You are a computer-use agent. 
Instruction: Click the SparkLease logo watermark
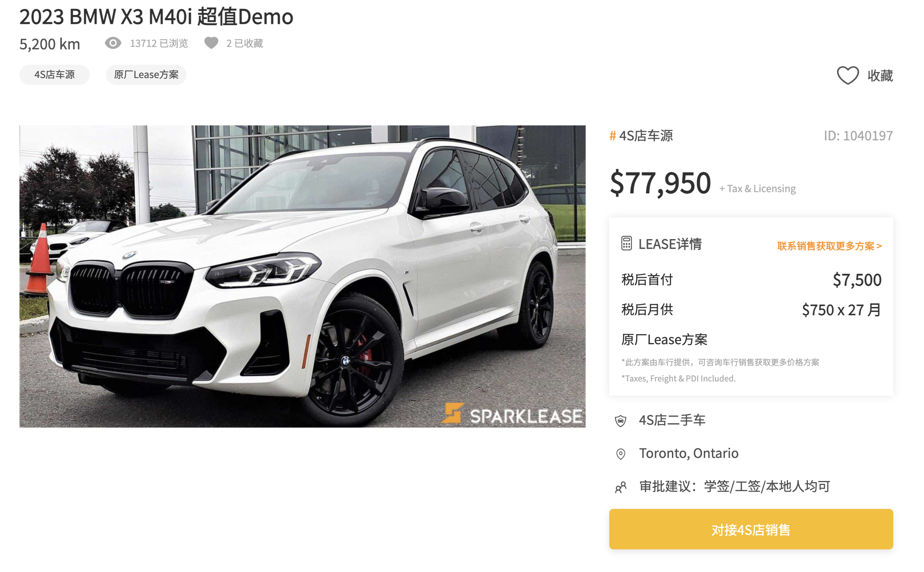512,414
